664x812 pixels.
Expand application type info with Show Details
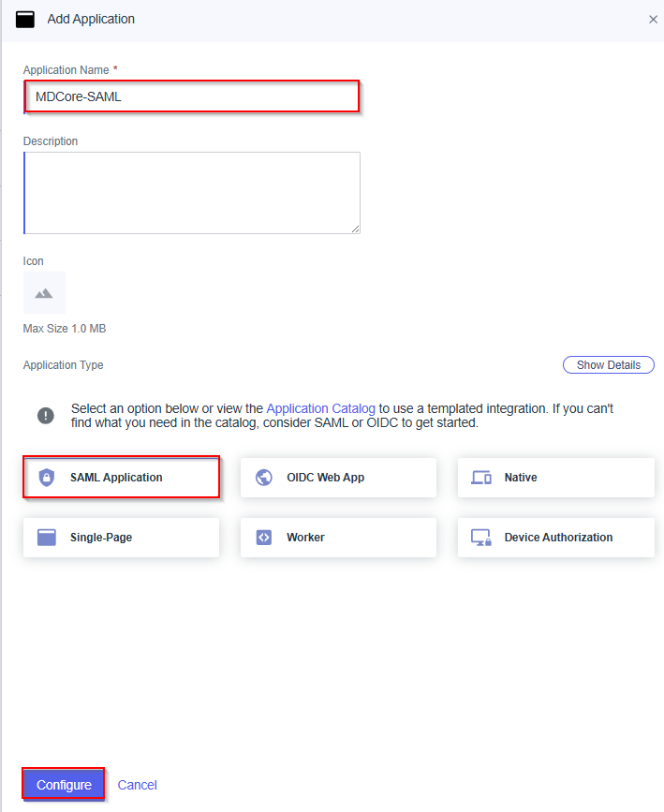pyautogui.click(x=608, y=365)
